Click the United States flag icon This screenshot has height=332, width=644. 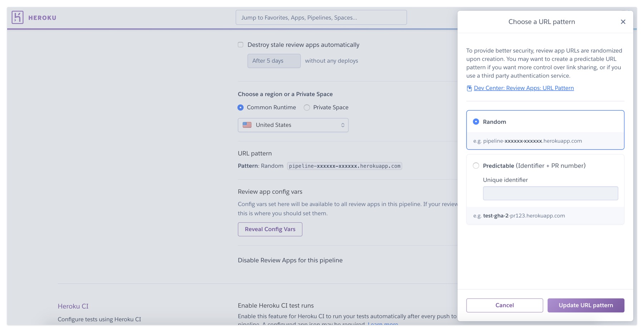coord(247,125)
